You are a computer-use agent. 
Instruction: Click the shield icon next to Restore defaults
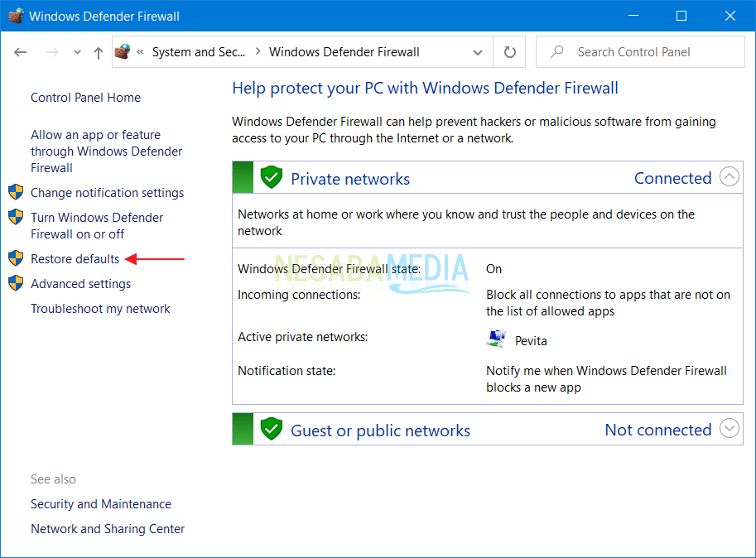coord(17,258)
